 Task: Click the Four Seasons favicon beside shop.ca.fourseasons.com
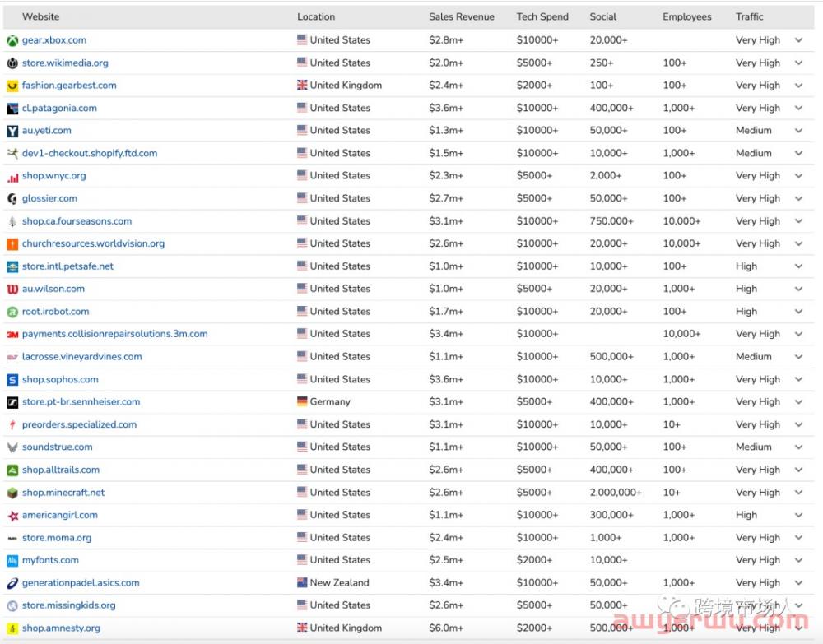(x=12, y=221)
